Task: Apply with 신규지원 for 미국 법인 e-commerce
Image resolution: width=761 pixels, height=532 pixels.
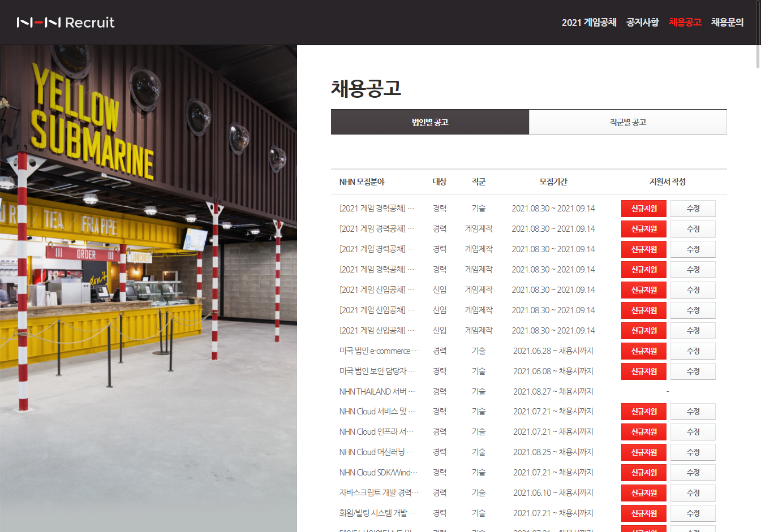Action: (644, 351)
